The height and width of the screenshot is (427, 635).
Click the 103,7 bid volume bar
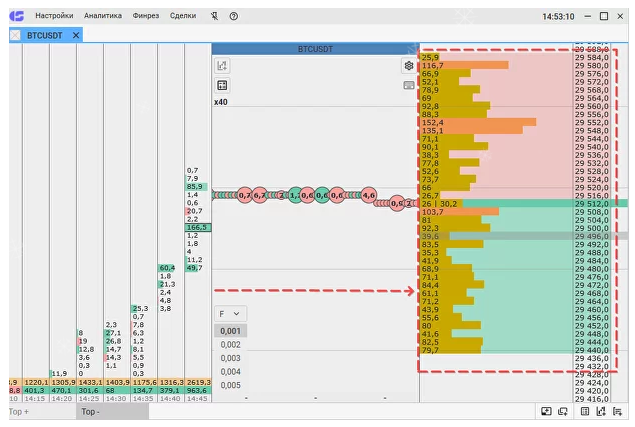click(459, 212)
